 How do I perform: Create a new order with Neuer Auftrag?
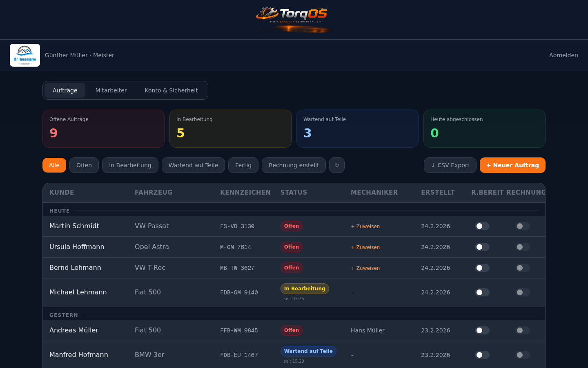click(x=512, y=165)
